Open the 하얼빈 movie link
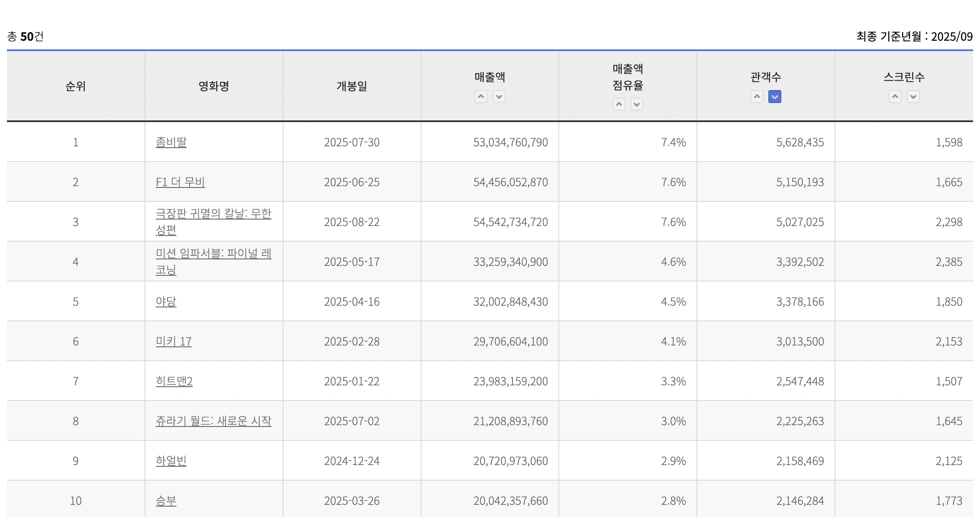The width and height of the screenshot is (980, 517). (x=171, y=461)
